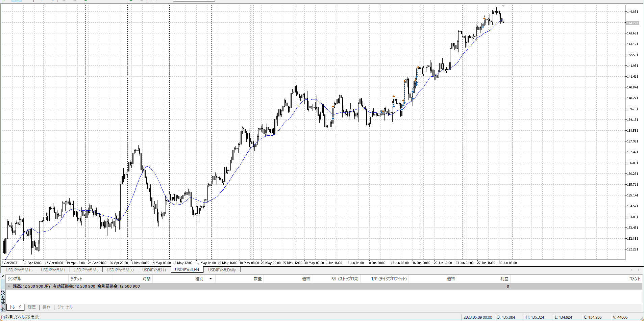Click the 利益 column header

pos(504,279)
